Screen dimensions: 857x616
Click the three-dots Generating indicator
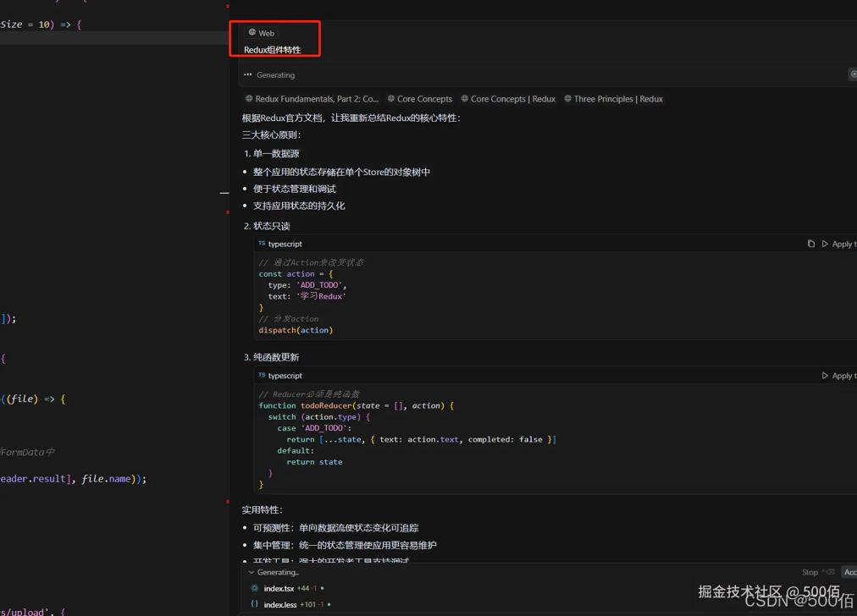coord(247,74)
